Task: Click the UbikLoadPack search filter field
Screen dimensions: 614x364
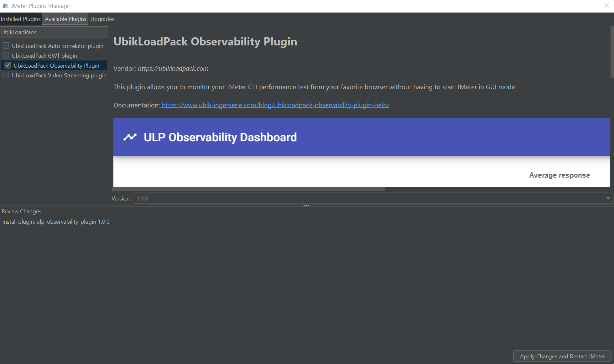Action: pos(54,32)
